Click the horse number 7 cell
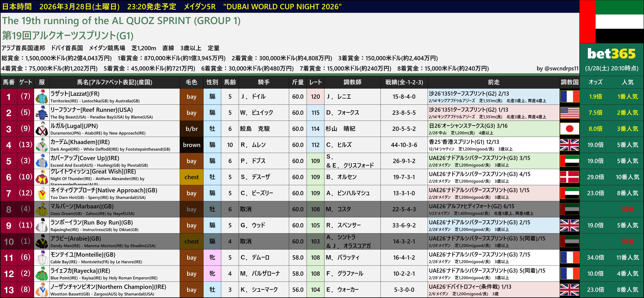This screenshot has height=298, width=644. pos(9,193)
